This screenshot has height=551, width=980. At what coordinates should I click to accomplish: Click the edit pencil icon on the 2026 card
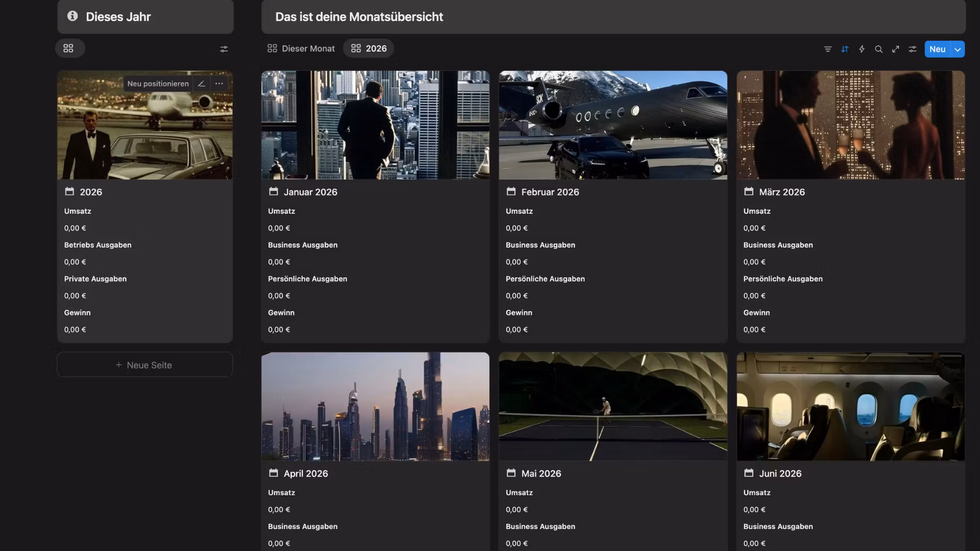[x=202, y=84]
